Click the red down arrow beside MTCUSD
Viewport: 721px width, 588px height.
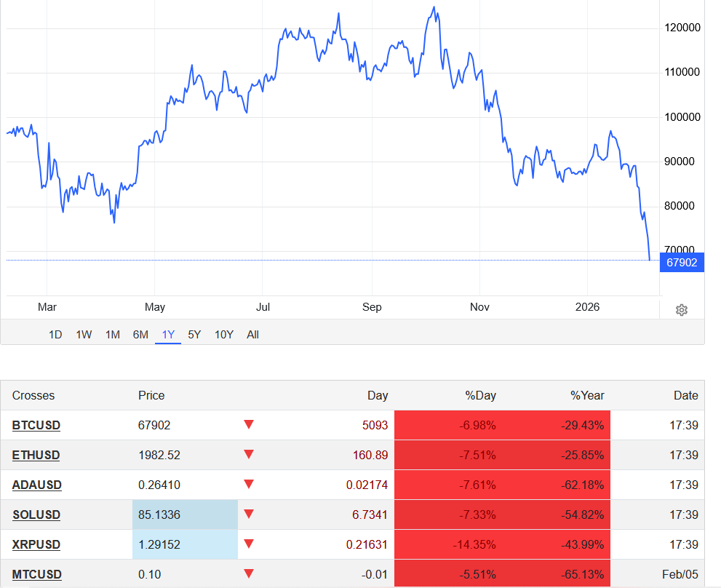click(x=249, y=574)
